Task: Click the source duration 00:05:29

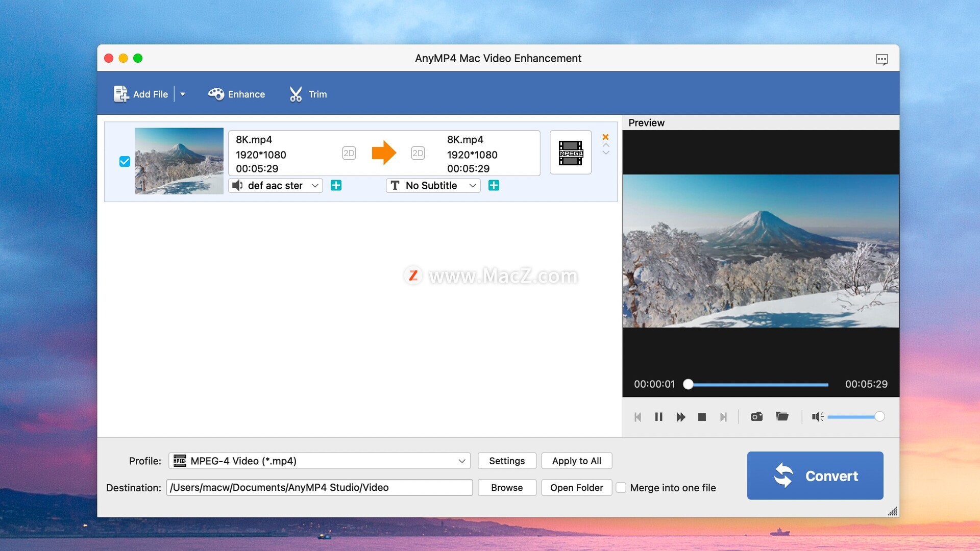Action: tap(257, 169)
